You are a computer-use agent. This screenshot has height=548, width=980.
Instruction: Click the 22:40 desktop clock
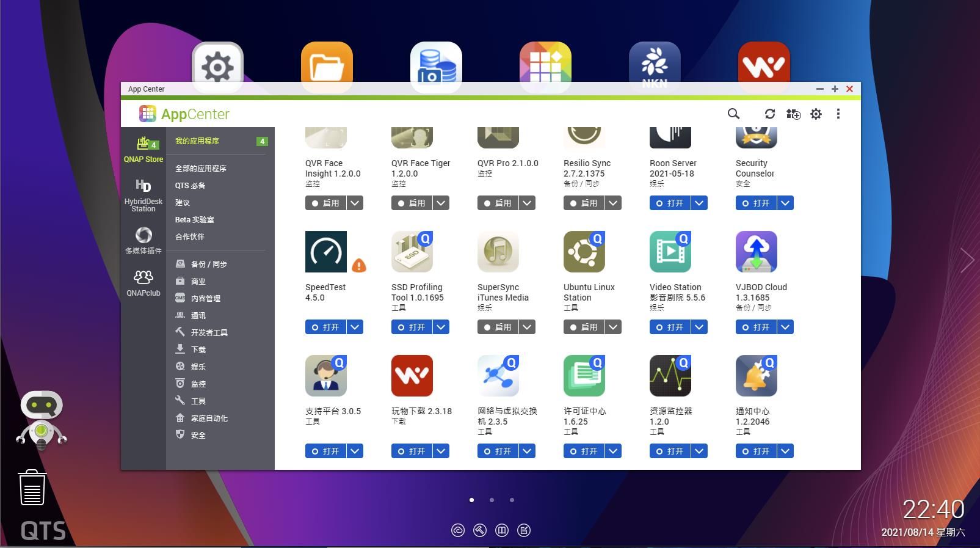(x=933, y=509)
